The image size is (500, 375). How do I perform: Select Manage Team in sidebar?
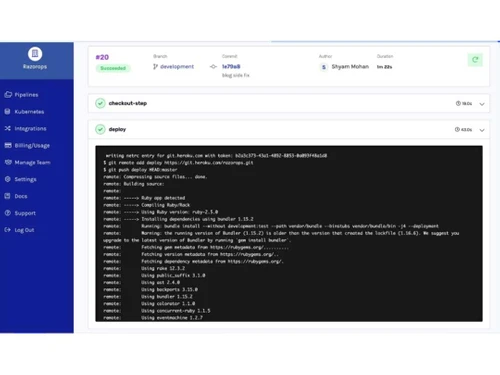32,162
